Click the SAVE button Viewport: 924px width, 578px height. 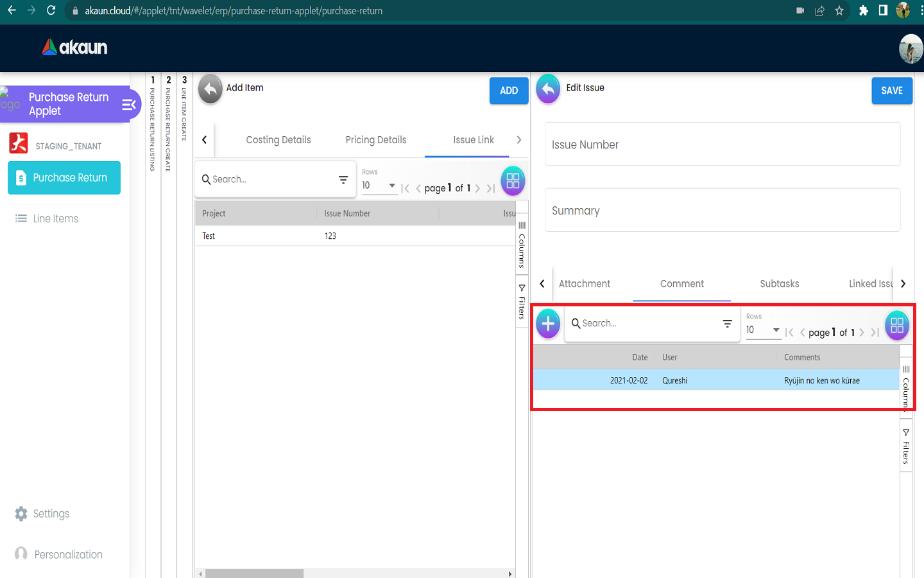pyautogui.click(x=892, y=91)
